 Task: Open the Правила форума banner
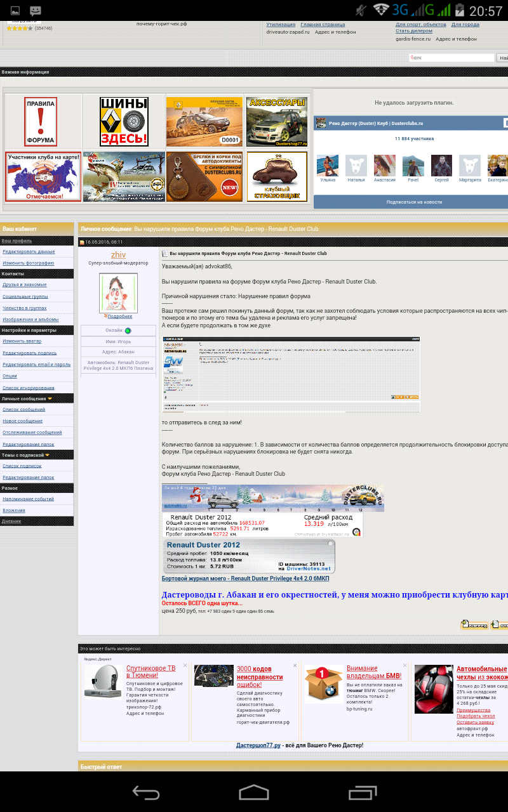pyautogui.click(x=40, y=121)
